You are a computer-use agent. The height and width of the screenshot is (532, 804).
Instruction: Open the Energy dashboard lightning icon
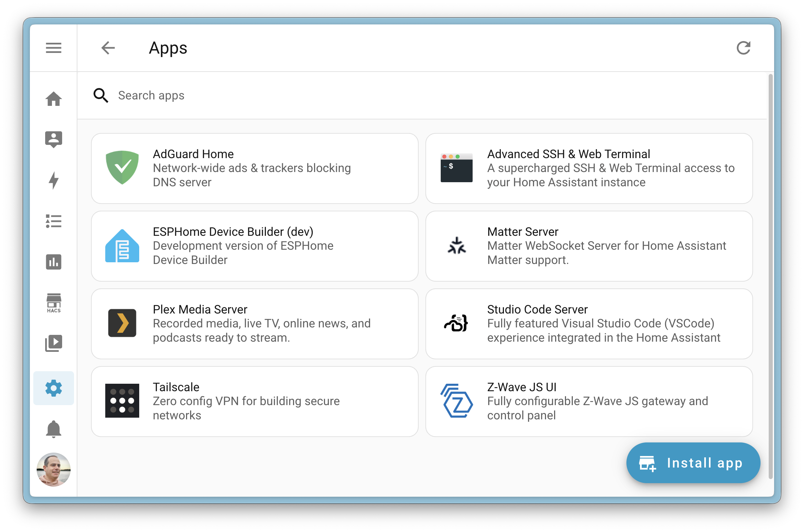click(x=53, y=180)
